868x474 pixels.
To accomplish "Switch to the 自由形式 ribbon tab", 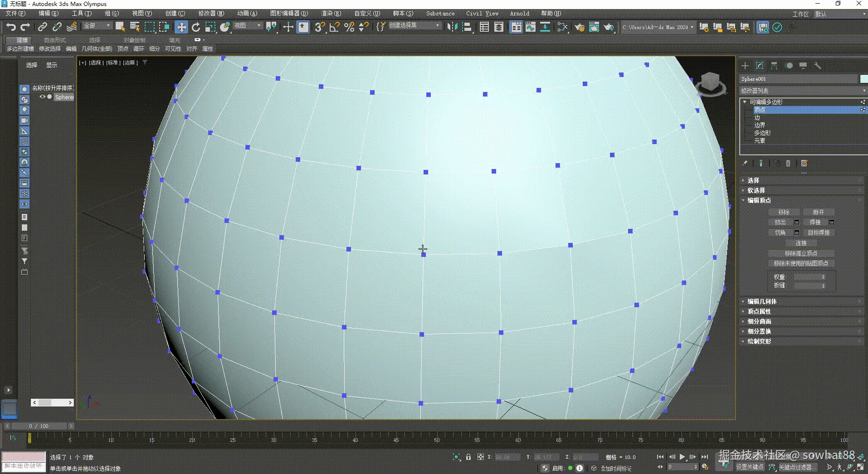I will pos(54,40).
